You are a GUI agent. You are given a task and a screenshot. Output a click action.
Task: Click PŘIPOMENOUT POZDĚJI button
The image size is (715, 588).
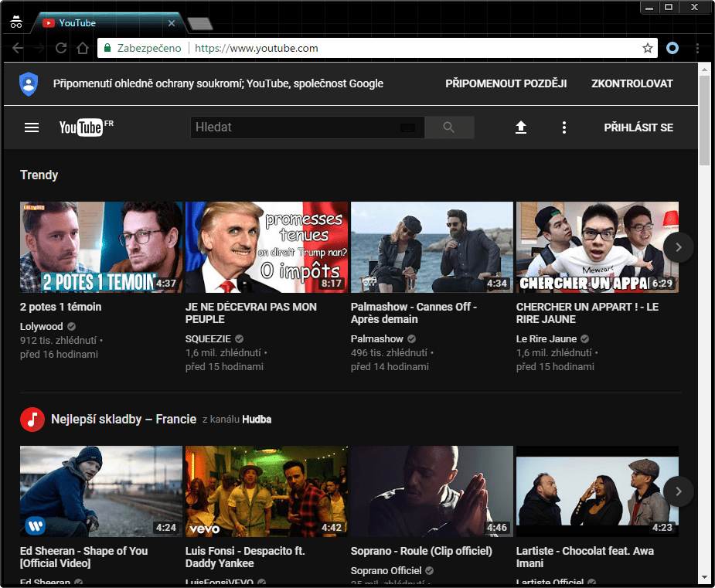506,84
